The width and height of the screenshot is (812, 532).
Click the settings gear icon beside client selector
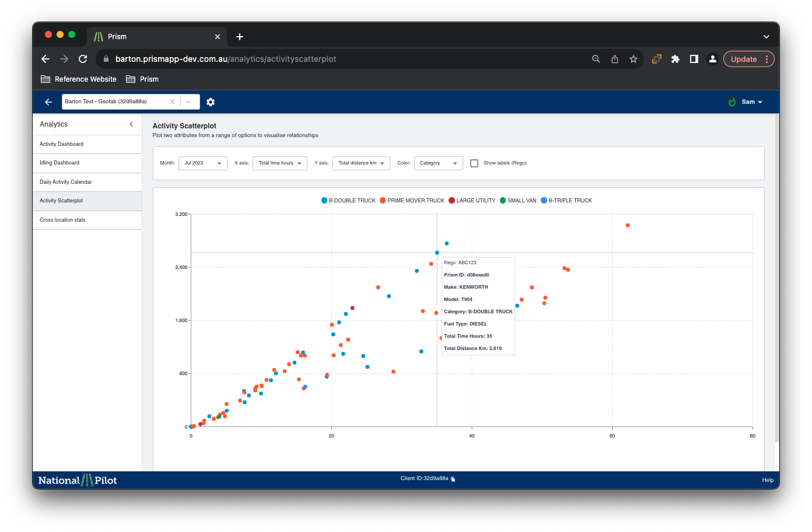(211, 102)
